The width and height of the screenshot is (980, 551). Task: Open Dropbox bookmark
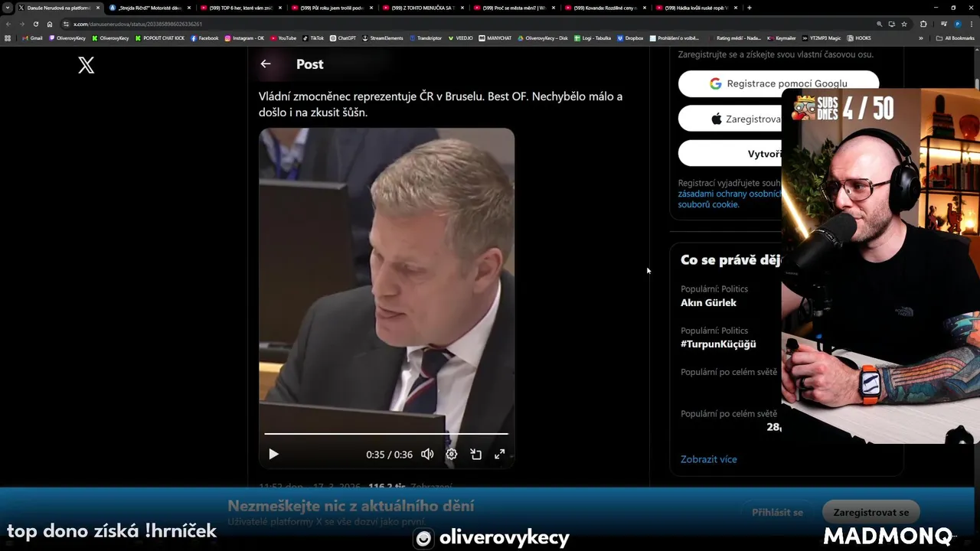pyautogui.click(x=630, y=37)
